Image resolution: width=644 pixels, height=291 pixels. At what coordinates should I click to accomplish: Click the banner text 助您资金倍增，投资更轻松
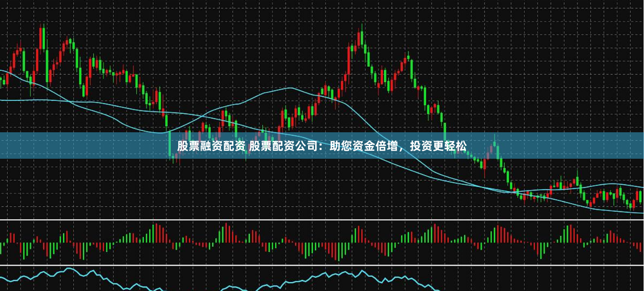(398, 146)
